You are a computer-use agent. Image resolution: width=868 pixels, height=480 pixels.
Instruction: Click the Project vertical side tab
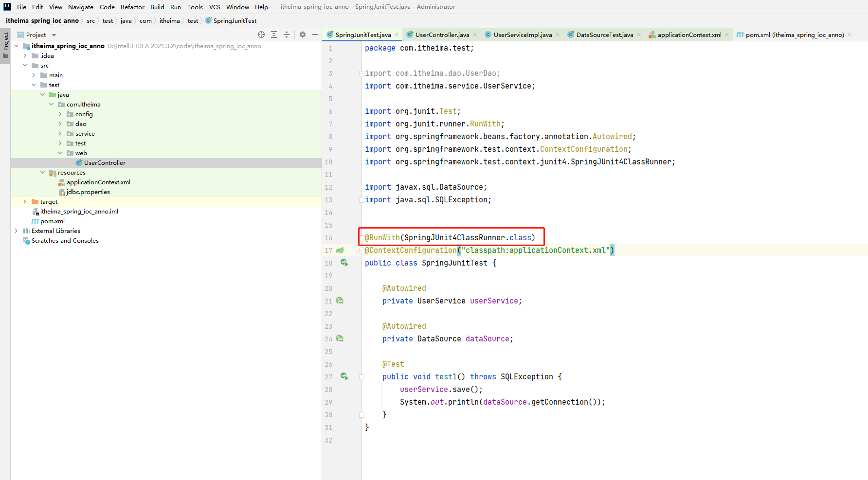click(x=6, y=45)
